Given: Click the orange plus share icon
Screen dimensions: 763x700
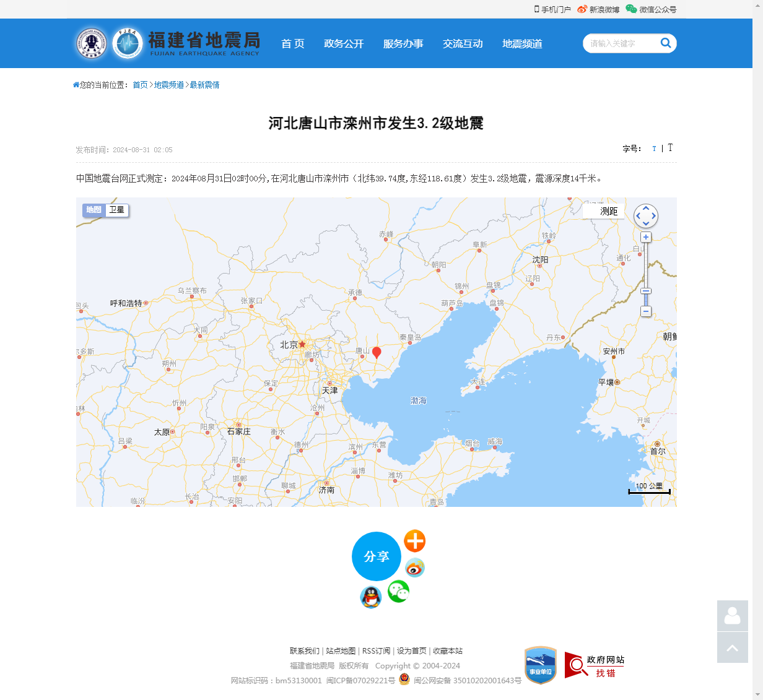Looking at the screenshot, I should [x=414, y=541].
